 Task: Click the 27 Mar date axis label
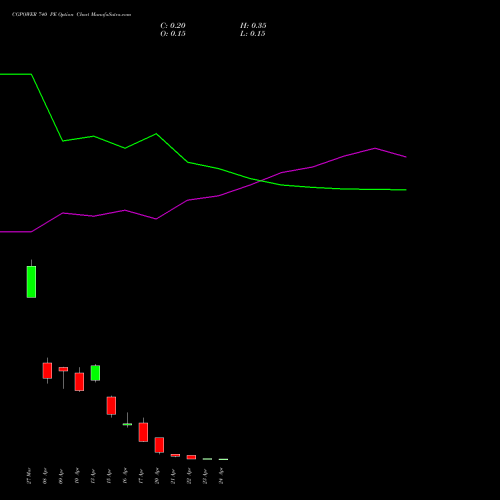point(29,476)
